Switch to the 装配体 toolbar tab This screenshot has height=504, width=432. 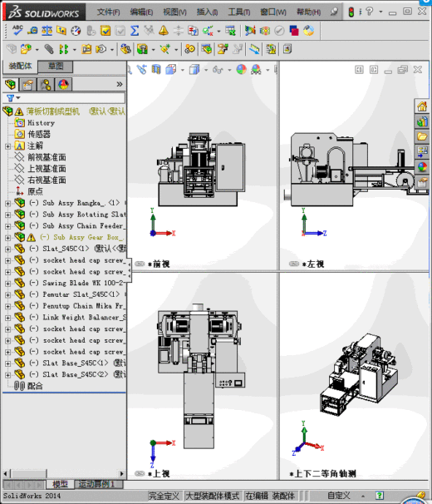20,67
